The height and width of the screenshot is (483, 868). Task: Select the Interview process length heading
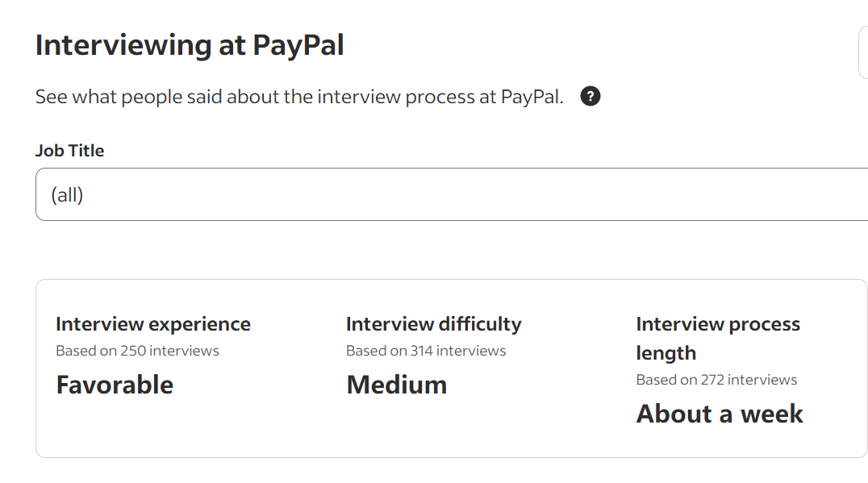coord(718,338)
